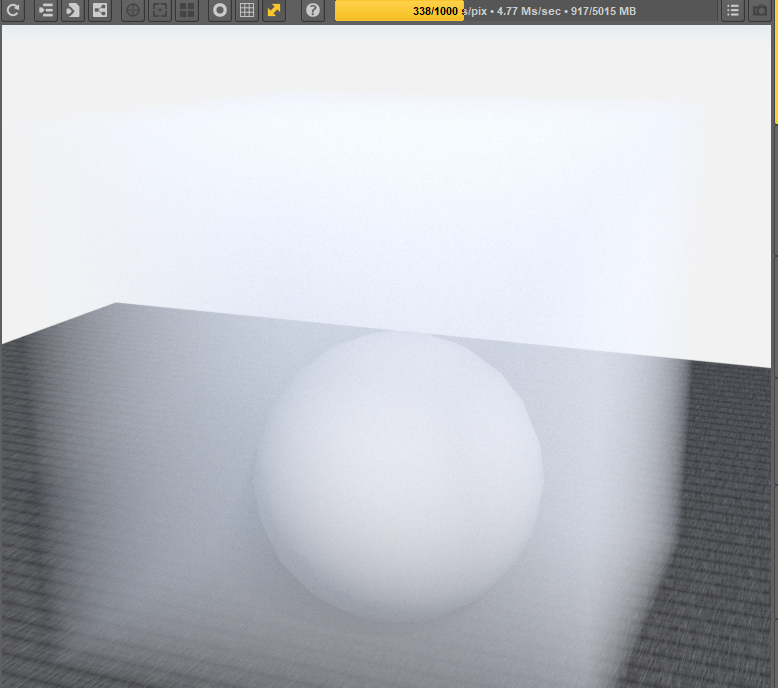778x688 pixels.
Task: Click the yellow 338/1000 render progress bar
Action: pos(399,11)
